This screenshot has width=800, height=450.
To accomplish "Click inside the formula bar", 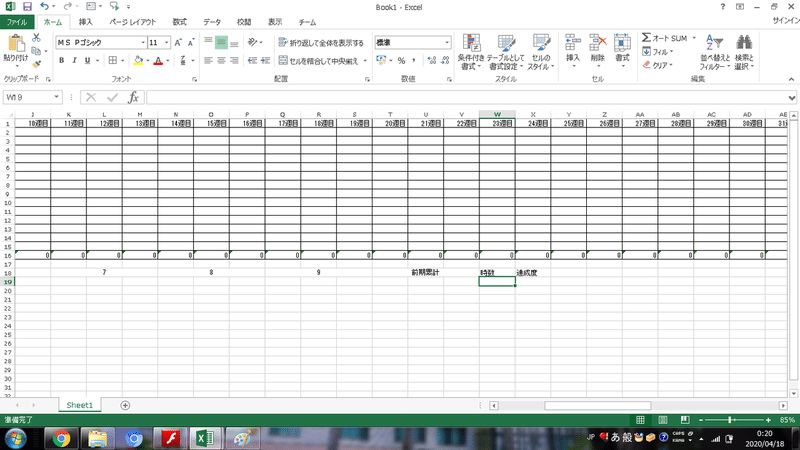I will 467,97.
